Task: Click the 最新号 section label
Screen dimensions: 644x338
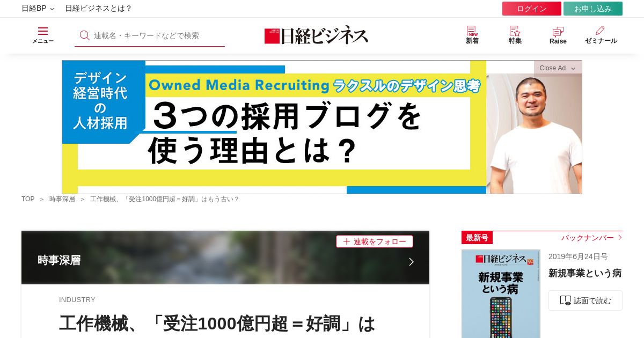Action: point(477,238)
